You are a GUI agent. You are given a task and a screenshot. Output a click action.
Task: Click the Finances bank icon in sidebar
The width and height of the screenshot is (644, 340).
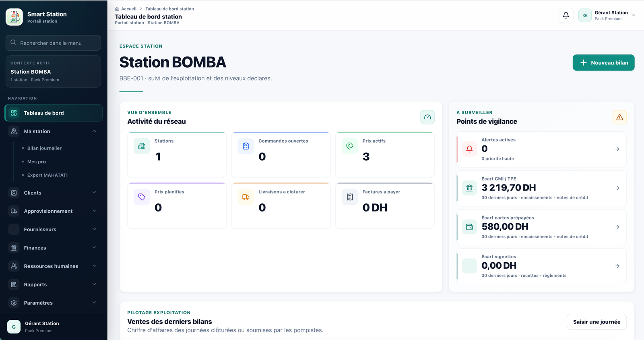click(14, 248)
